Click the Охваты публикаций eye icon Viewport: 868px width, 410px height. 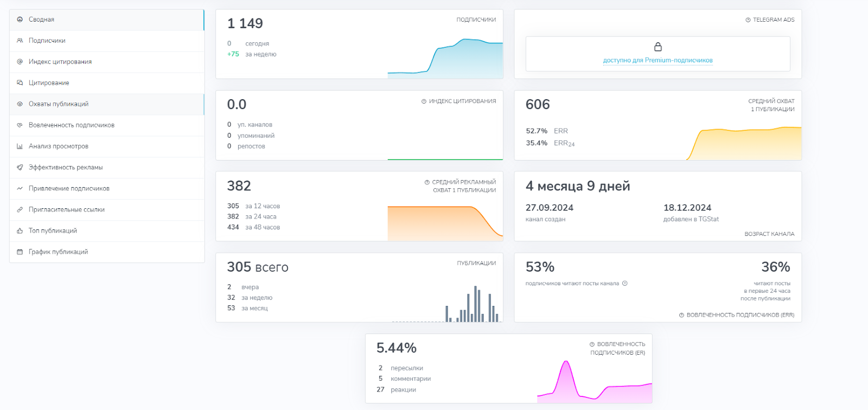[x=20, y=104]
